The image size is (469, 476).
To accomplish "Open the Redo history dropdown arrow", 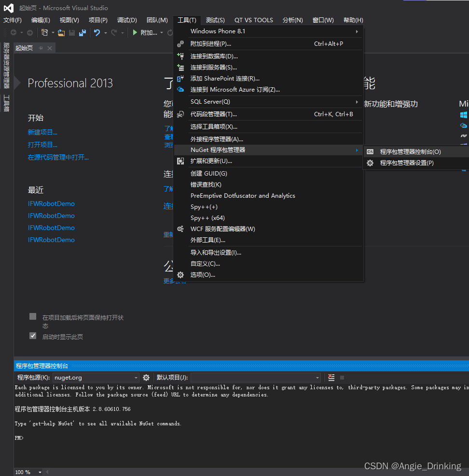I will click(123, 32).
